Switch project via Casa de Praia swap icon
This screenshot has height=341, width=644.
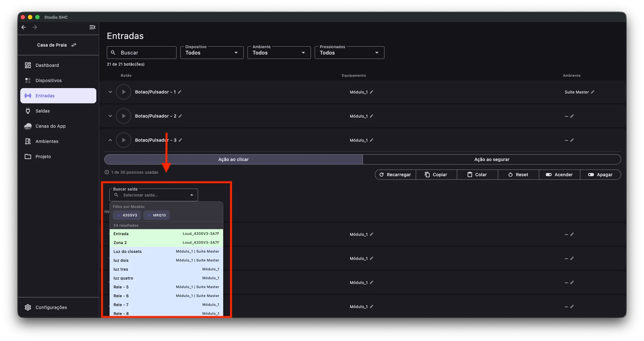[x=74, y=45]
